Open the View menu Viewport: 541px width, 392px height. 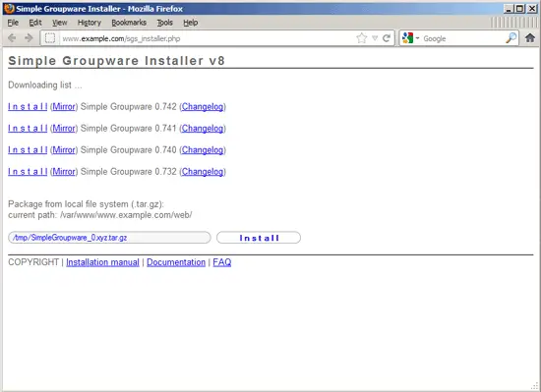pyautogui.click(x=59, y=23)
